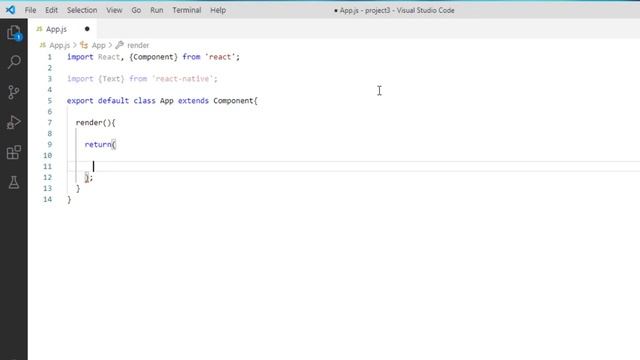Click the 'export' keyword on line 5
The width and height of the screenshot is (640, 360).
(80, 101)
